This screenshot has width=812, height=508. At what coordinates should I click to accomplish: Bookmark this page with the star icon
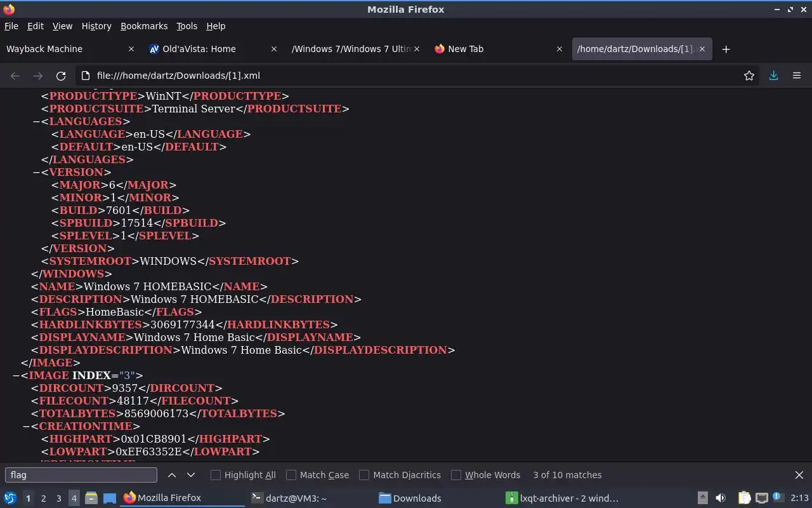[x=749, y=76]
